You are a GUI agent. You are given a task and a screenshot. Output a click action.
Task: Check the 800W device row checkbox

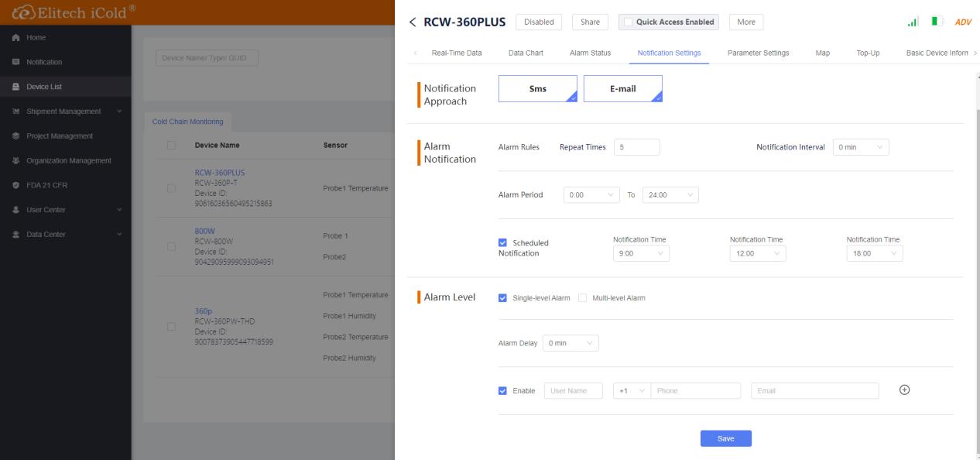point(171,246)
